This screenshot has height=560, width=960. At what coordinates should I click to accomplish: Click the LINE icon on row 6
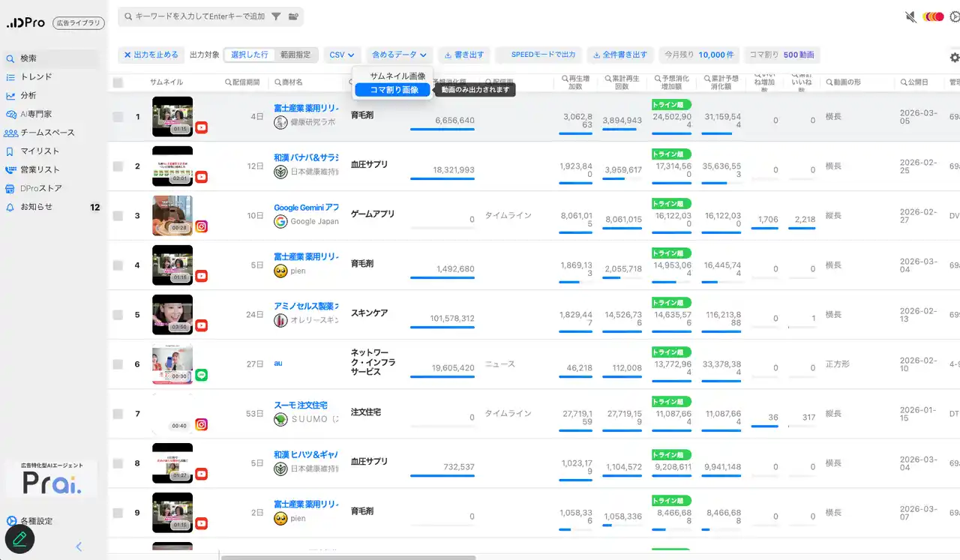click(202, 375)
